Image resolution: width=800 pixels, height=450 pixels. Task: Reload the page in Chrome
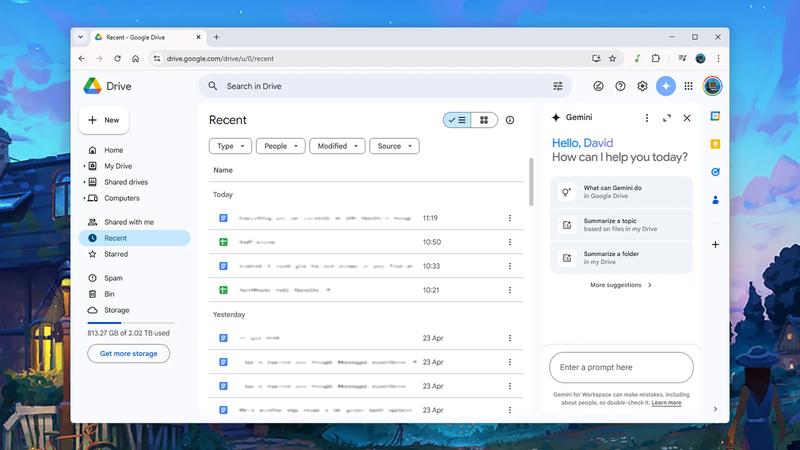[x=117, y=59]
